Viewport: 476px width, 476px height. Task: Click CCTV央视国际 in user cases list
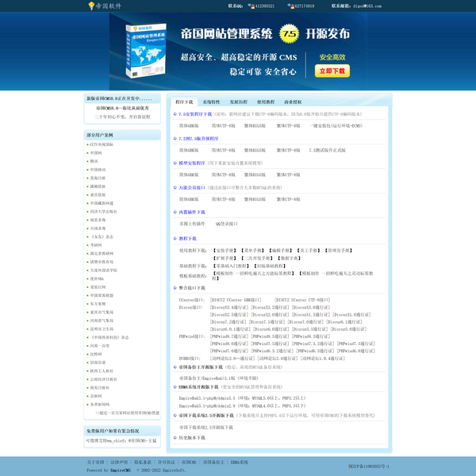click(102, 145)
